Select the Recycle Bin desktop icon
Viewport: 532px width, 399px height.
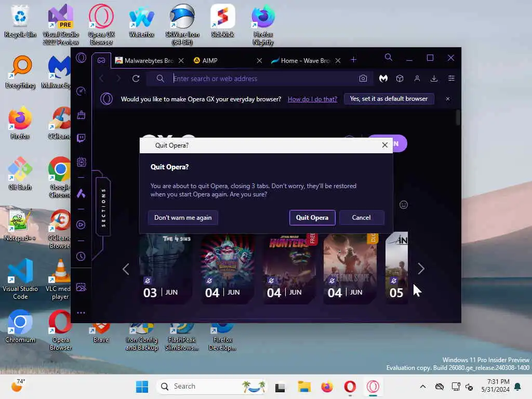pos(20,21)
